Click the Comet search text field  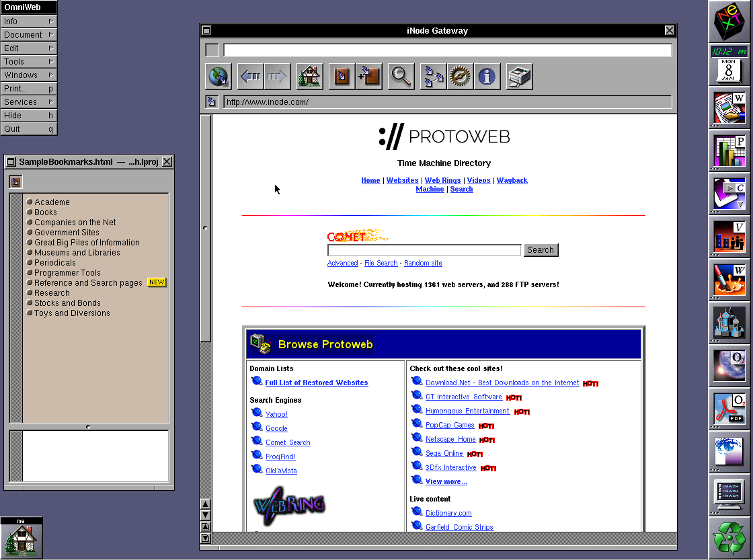click(x=424, y=250)
